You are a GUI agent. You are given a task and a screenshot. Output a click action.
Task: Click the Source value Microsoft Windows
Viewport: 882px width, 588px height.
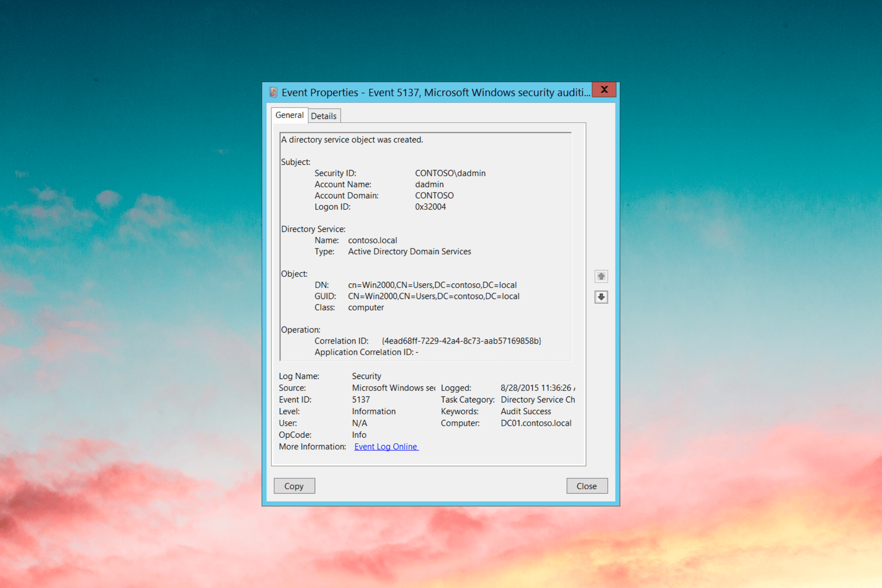394,388
